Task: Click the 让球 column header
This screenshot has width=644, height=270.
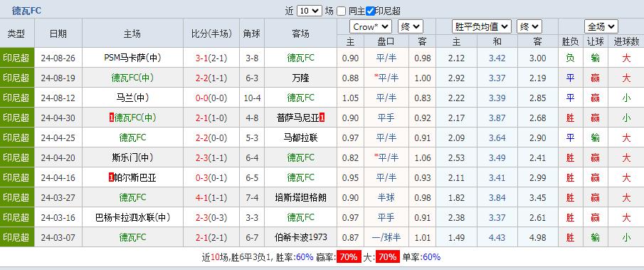Action: 596,41
